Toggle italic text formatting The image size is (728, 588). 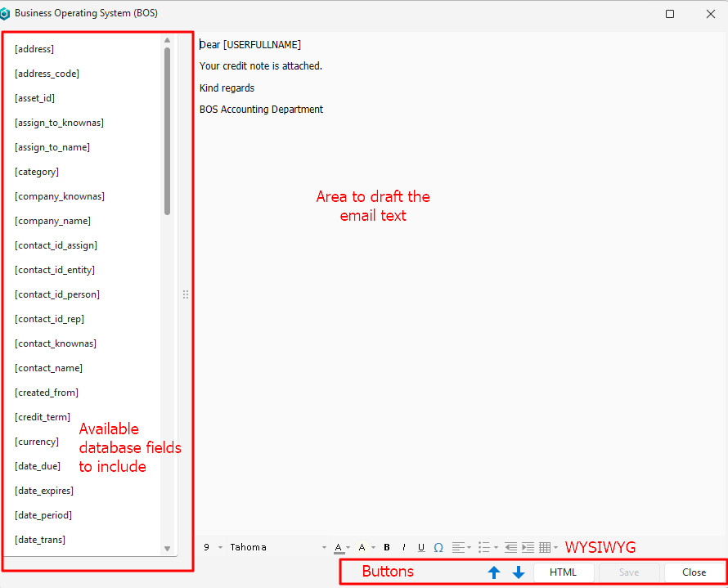404,548
